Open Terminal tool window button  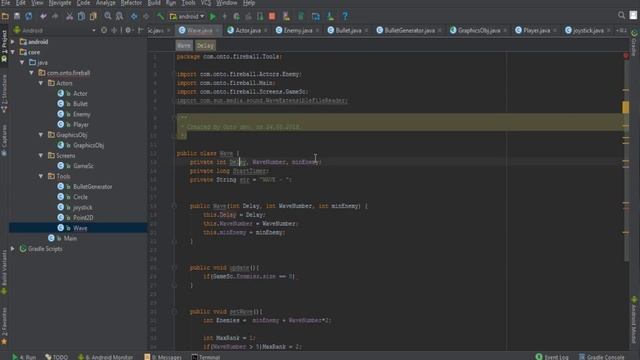pos(206,357)
